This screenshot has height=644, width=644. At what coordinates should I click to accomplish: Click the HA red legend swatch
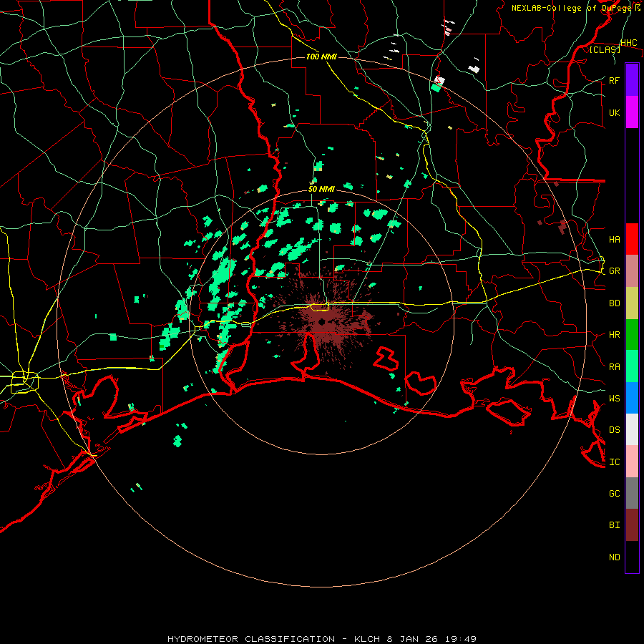click(632, 239)
